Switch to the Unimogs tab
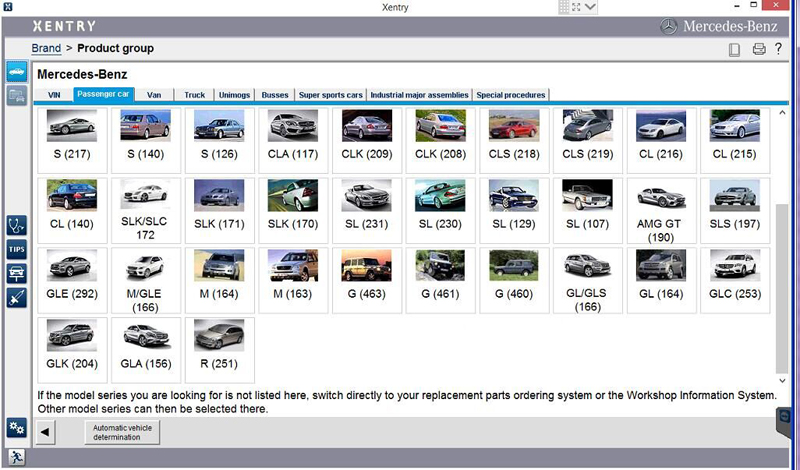 pyautogui.click(x=234, y=95)
